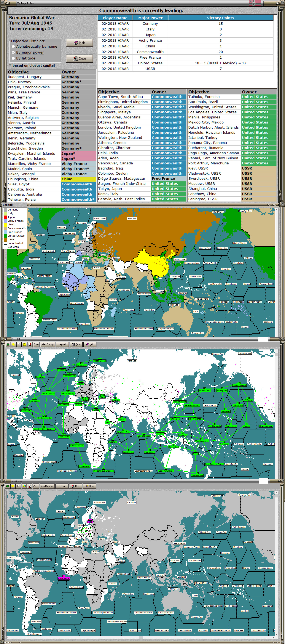
Task: Click the red marker icon in Allied map toolbar
Action: pyautogui.click(x=30, y=344)
